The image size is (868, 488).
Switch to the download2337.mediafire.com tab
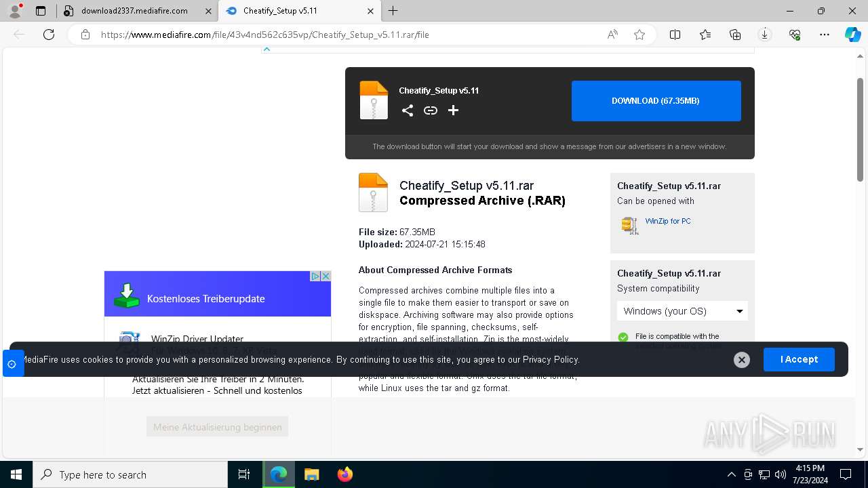click(134, 11)
